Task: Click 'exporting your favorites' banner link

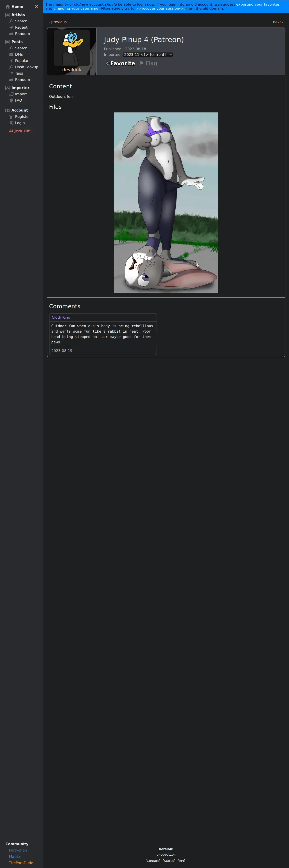Action: pos(258,4)
